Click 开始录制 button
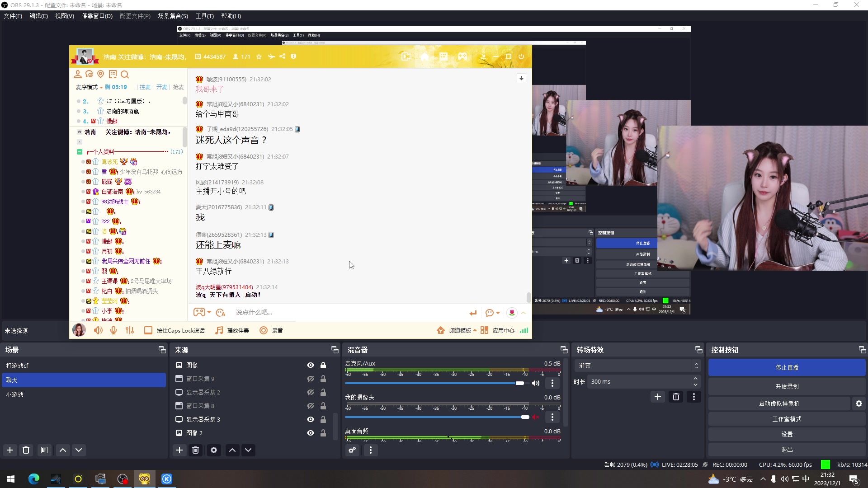The image size is (868, 488). pyautogui.click(x=787, y=386)
